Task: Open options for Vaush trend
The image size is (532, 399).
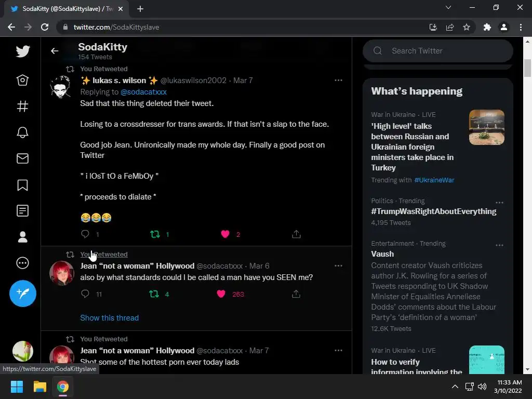Action: point(499,245)
